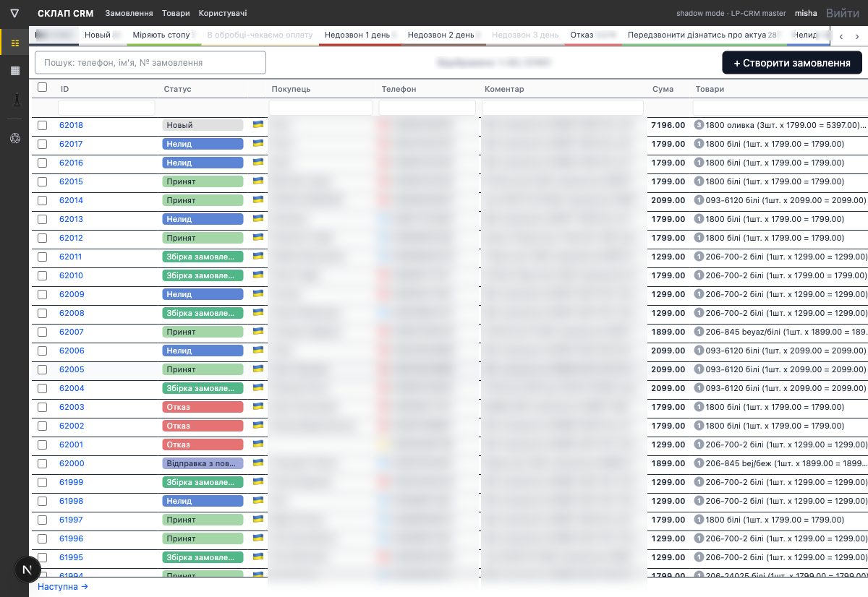Open the recycle sidebar icon
Image resolution: width=868 pixels, height=597 pixels.
(x=14, y=139)
